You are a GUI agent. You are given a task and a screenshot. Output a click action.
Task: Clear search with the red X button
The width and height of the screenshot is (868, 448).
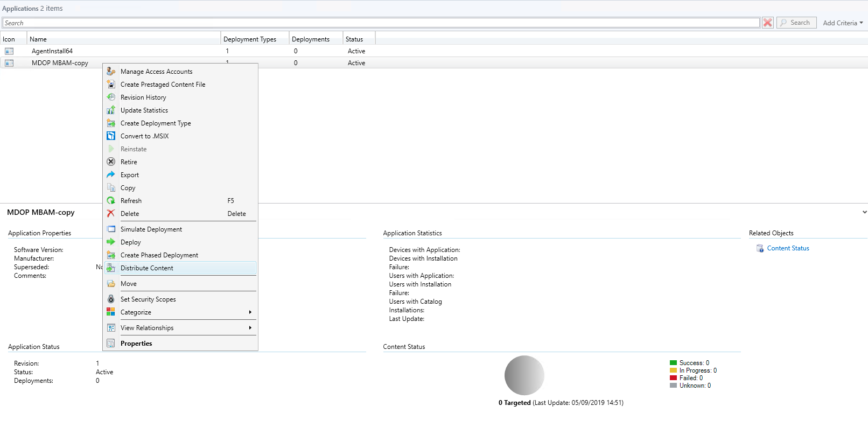click(x=768, y=23)
